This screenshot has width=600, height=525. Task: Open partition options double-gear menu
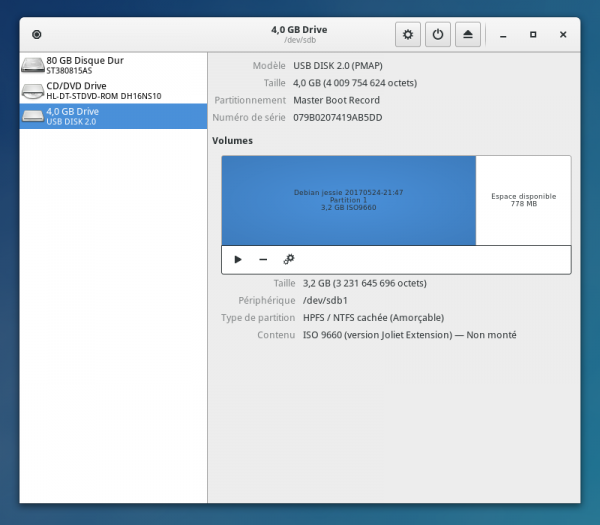coord(289,259)
